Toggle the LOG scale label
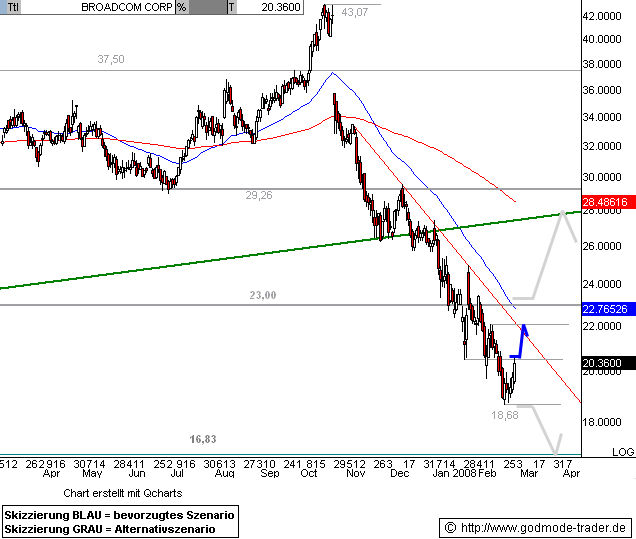The image size is (636, 539). click(623, 452)
